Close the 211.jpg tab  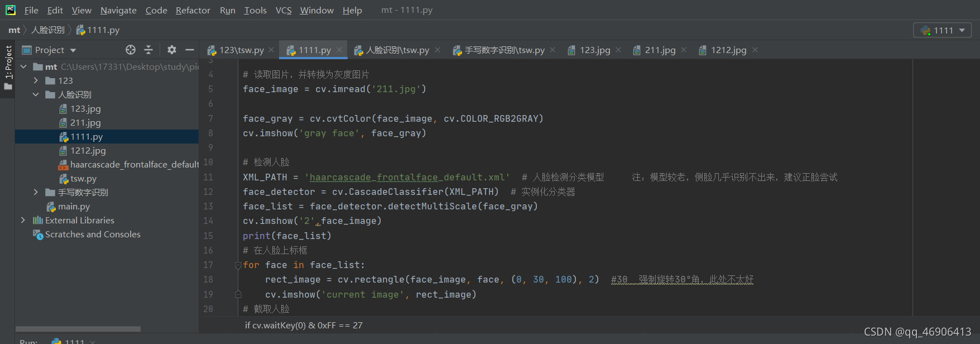(x=684, y=50)
